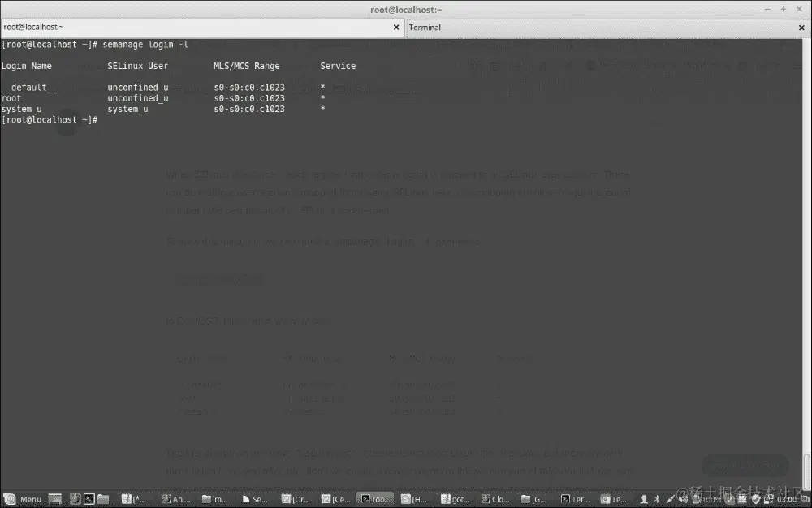Click the security shield icon in the tray
812x508 pixels.
(x=755, y=499)
